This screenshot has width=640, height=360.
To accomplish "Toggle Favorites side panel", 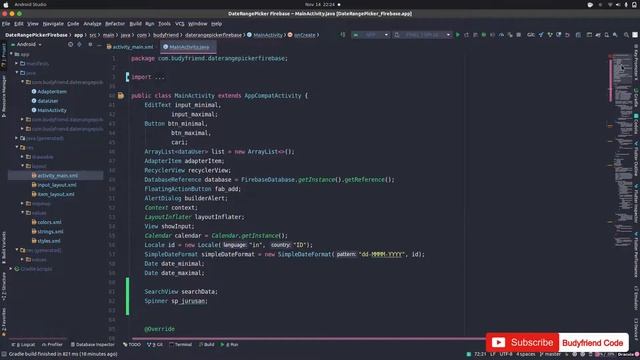I will (4, 321).
